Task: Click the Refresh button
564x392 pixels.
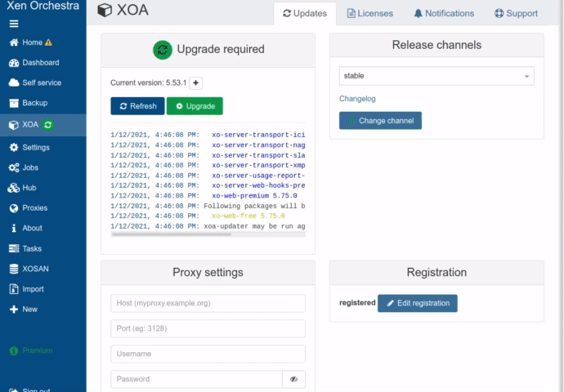Action: (x=137, y=106)
